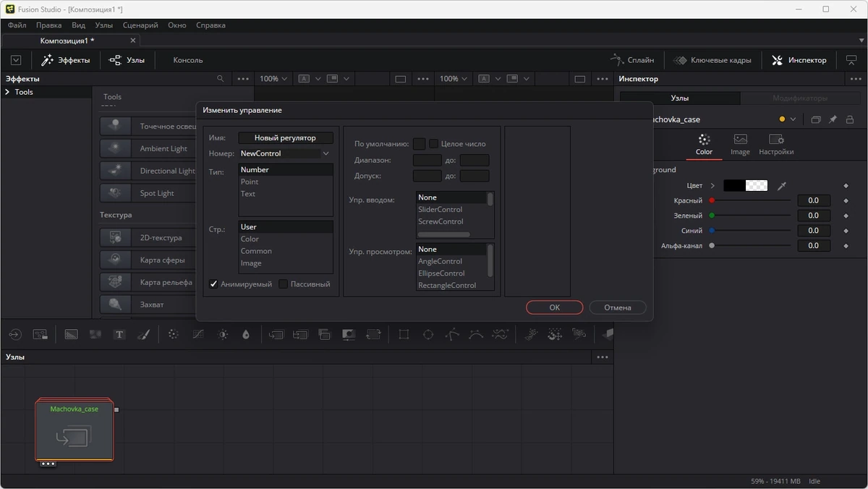Add a Transform node from the toolbar

pyautogui.click(x=373, y=334)
